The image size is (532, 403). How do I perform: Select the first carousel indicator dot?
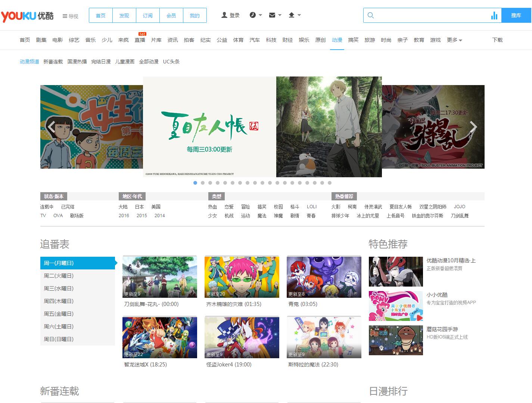coord(195,183)
